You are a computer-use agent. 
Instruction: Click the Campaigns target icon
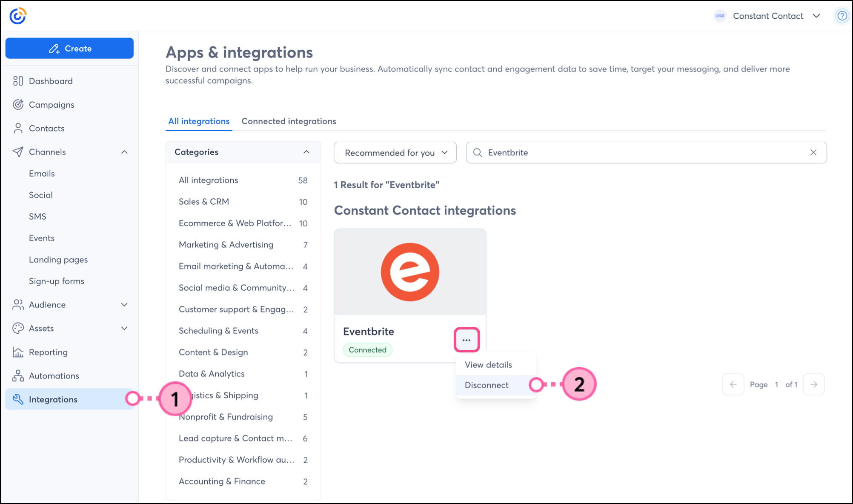click(18, 105)
